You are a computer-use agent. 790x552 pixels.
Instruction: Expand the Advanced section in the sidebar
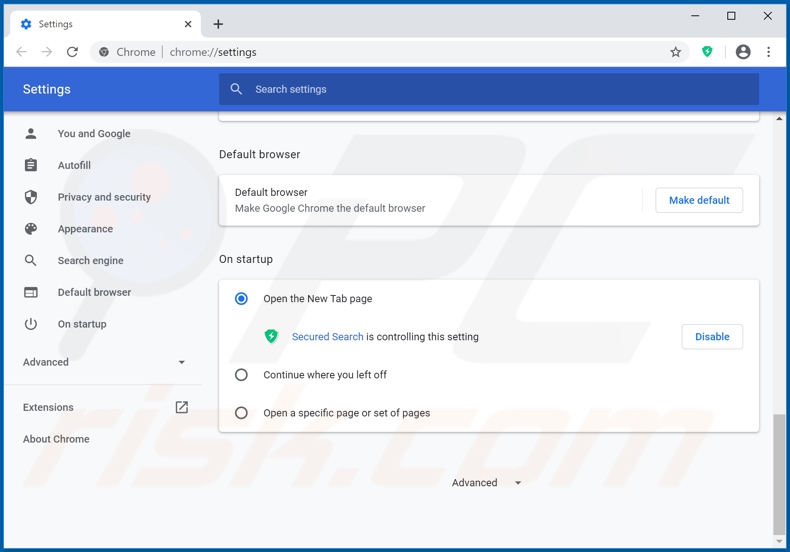pos(104,362)
